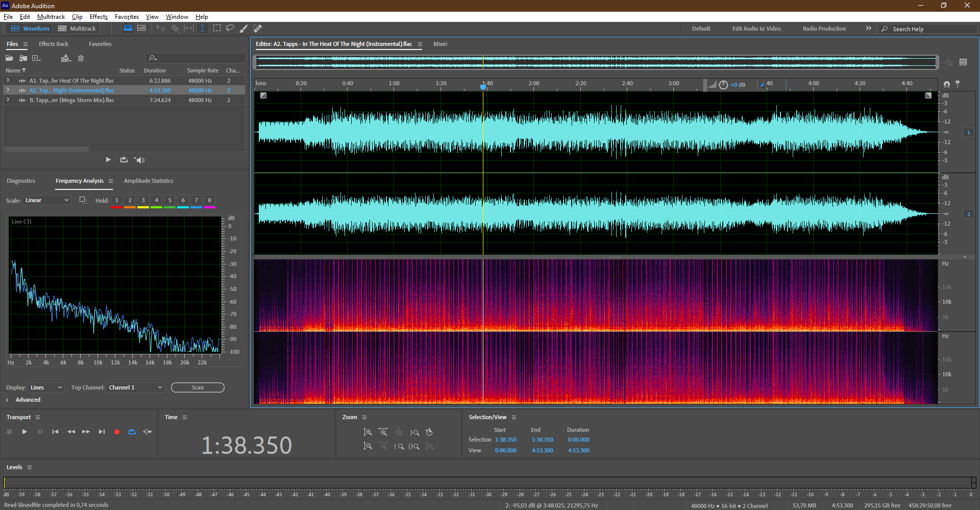
Task: Open the Top Channel dropdown
Action: [x=135, y=387]
